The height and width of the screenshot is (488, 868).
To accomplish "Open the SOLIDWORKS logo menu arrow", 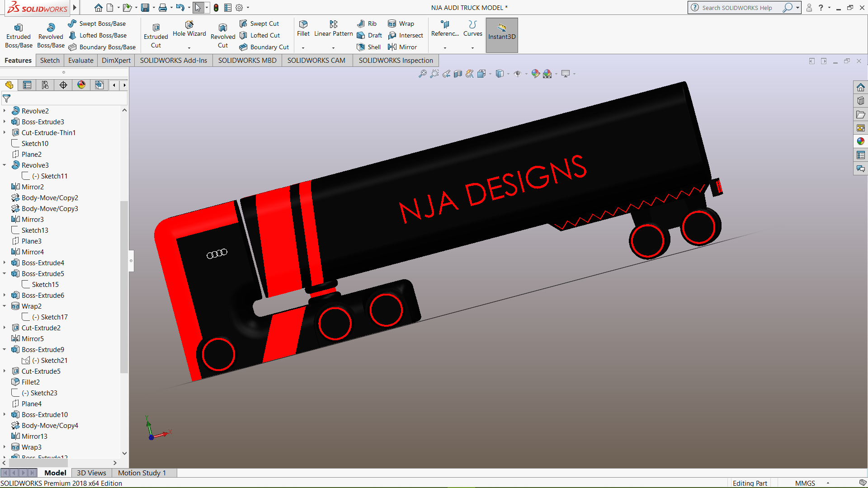I will pos(75,8).
